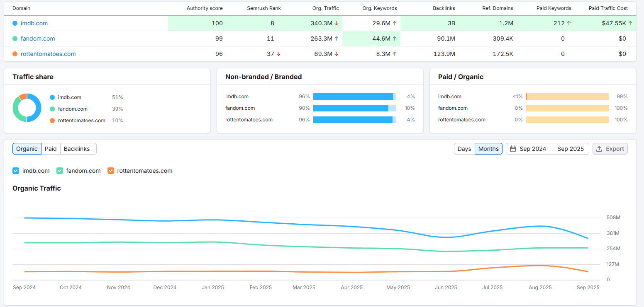The height and width of the screenshot is (307, 644).
Task: Uncheck rottentomatoes.com in the chart legend
Action: click(x=111, y=170)
